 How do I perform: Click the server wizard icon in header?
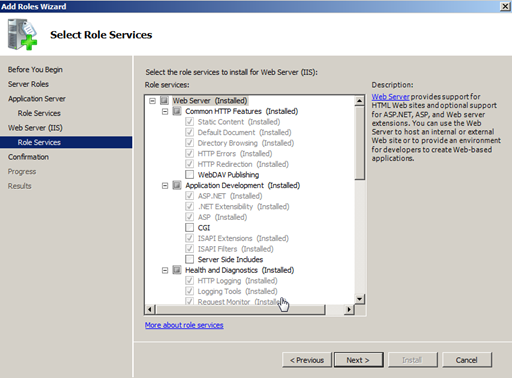(x=22, y=34)
